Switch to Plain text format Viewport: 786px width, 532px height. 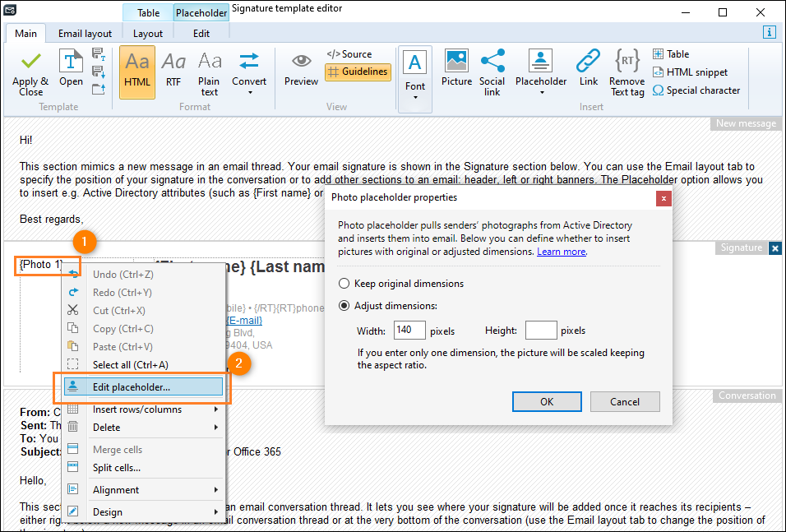point(210,74)
